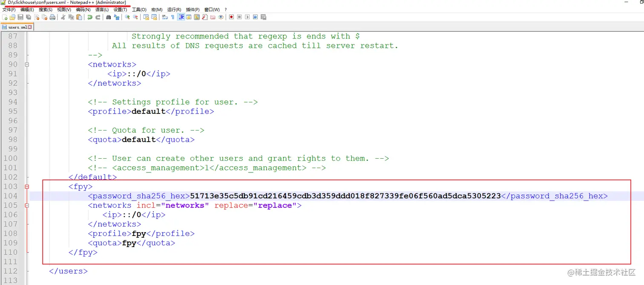The height and width of the screenshot is (285, 644).
Task: Click the Close document toolbar icon
Action: tap(37, 17)
